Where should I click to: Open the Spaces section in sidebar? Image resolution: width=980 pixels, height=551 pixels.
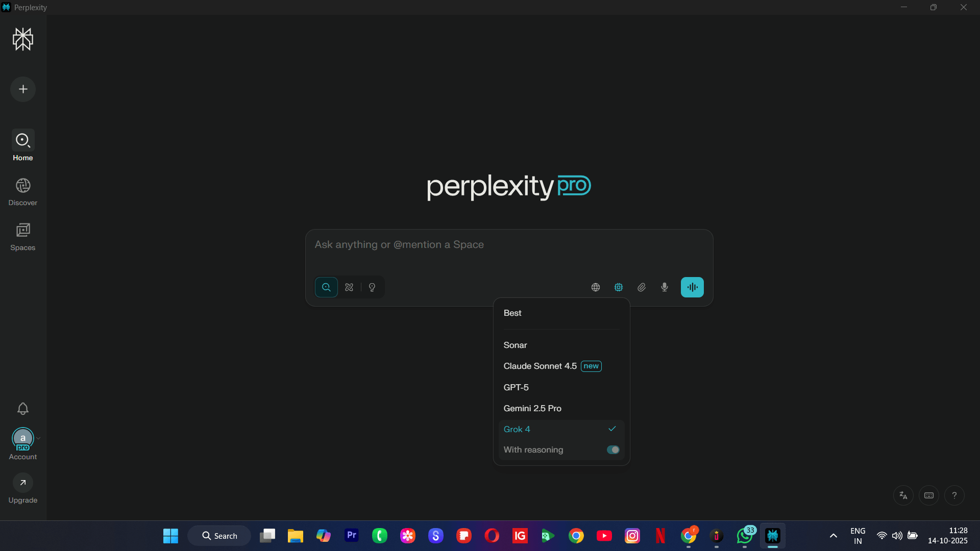pyautogui.click(x=23, y=237)
